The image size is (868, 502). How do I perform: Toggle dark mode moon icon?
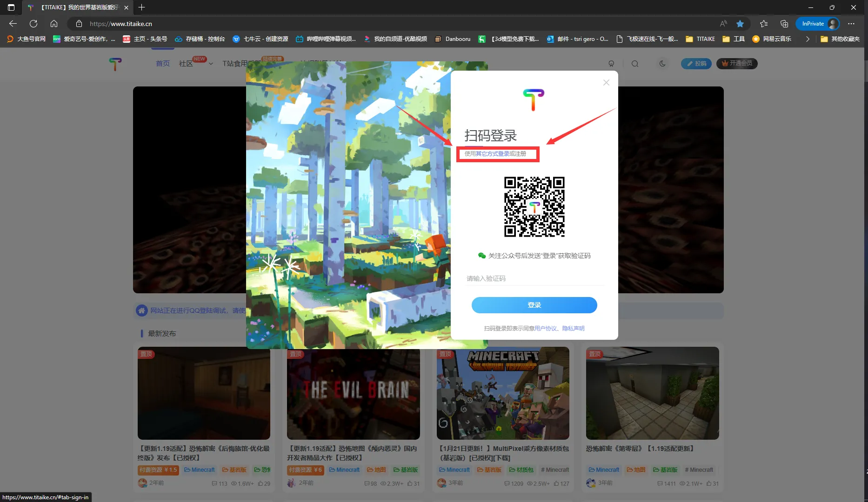coord(662,64)
